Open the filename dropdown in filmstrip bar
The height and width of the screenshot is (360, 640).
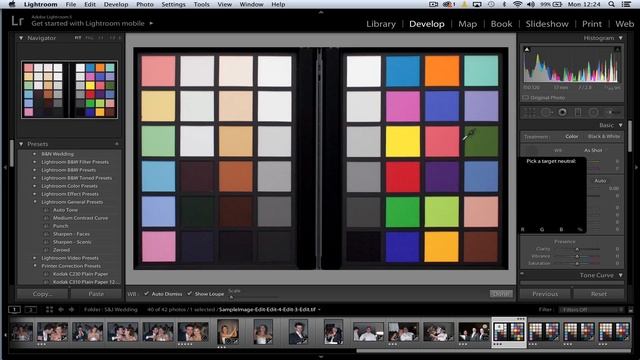click(319, 309)
